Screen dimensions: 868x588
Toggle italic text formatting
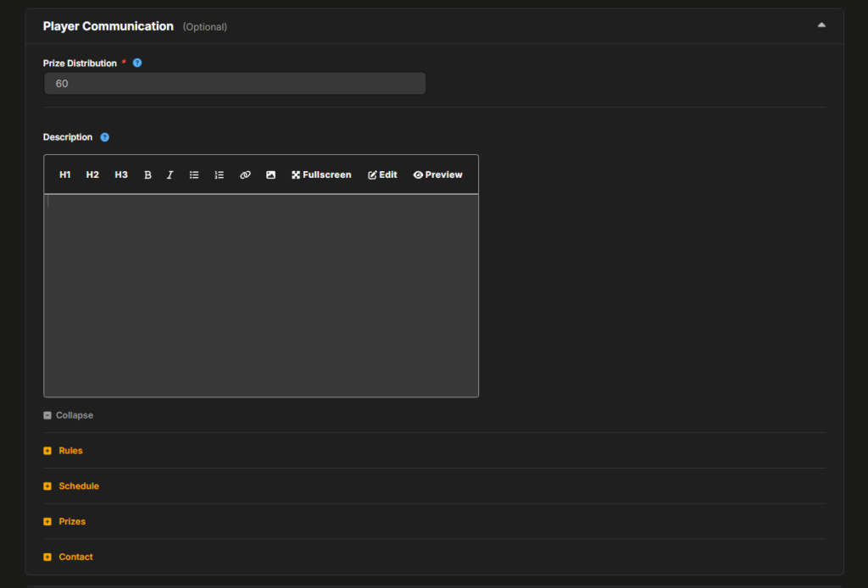coord(170,175)
